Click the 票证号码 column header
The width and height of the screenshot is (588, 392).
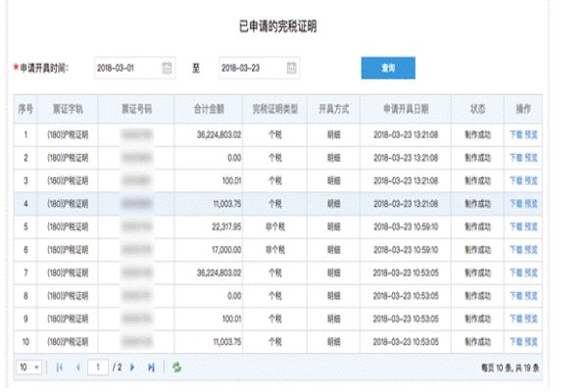(x=136, y=109)
